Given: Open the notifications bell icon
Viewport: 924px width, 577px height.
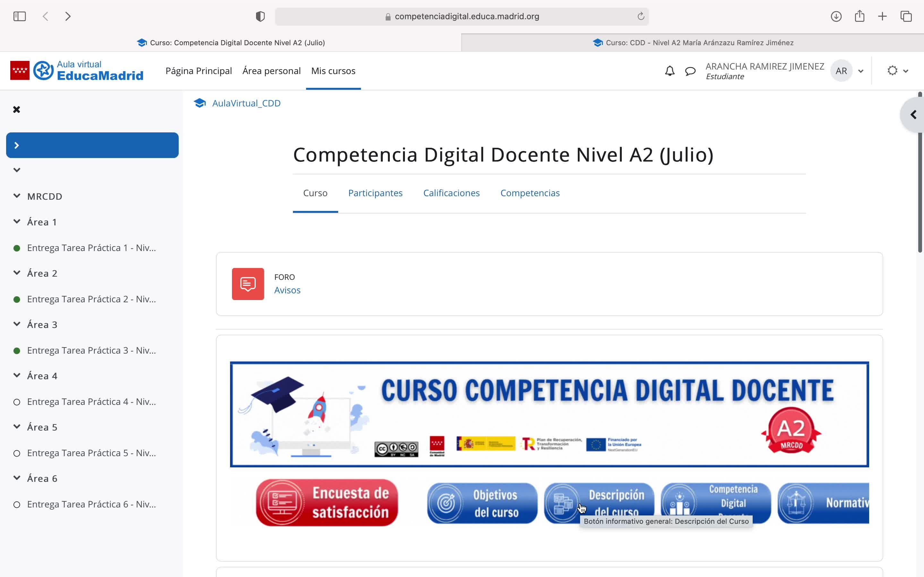Looking at the screenshot, I should [x=669, y=71].
